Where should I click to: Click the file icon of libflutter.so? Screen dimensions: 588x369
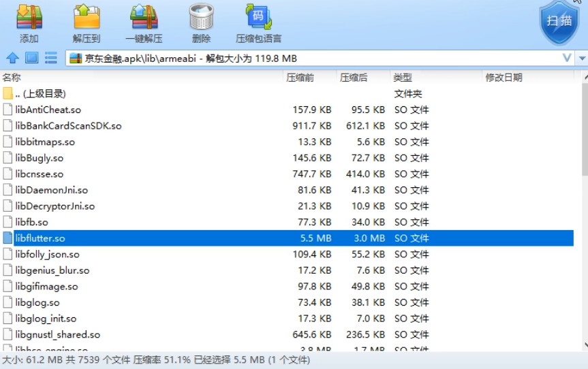pos(7,238)
